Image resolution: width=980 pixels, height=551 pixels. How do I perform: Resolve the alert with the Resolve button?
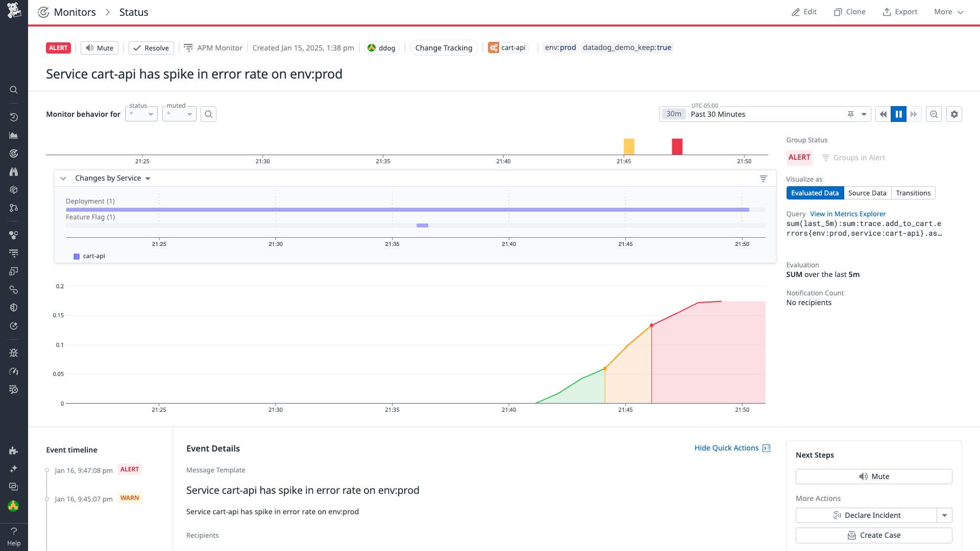coord(151,47)
